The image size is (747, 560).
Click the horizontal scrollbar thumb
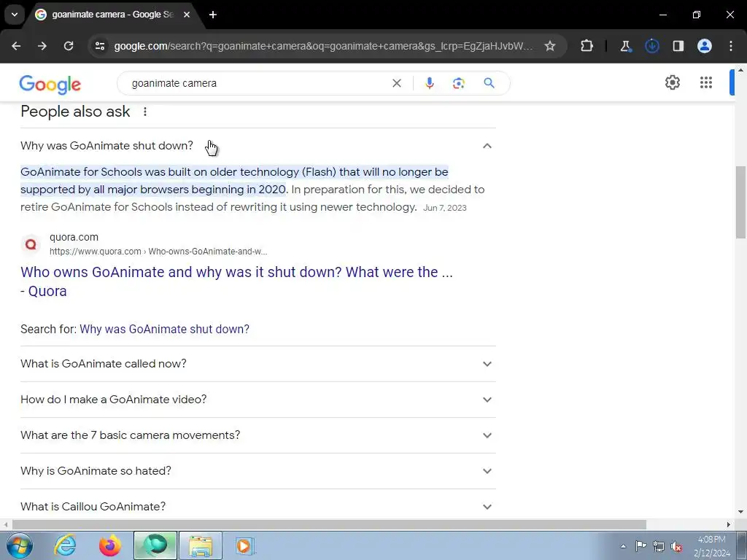329,524
